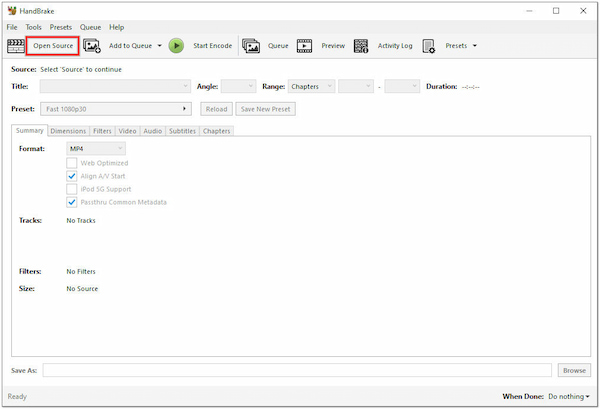
Task: Open the Tools menu
Action: pos(33,27)
